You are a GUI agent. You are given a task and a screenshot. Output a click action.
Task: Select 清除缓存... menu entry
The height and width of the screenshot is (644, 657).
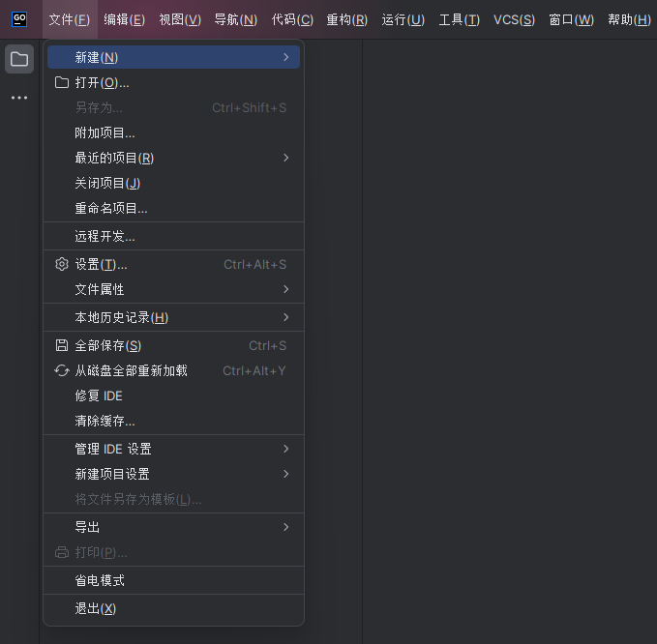(173, 421)
